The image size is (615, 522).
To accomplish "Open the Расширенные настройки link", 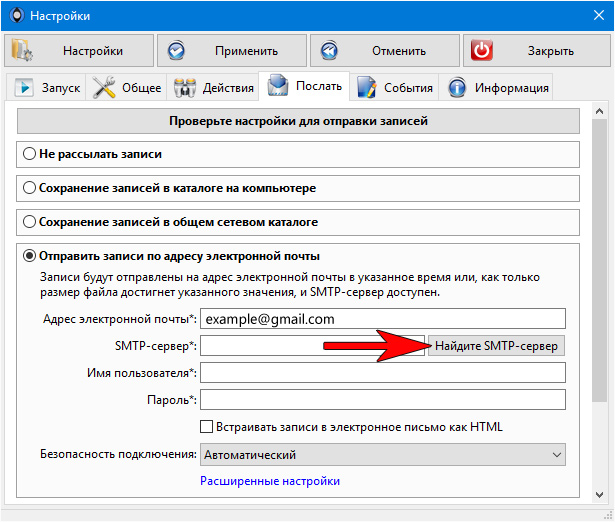I will pos(270,481).
